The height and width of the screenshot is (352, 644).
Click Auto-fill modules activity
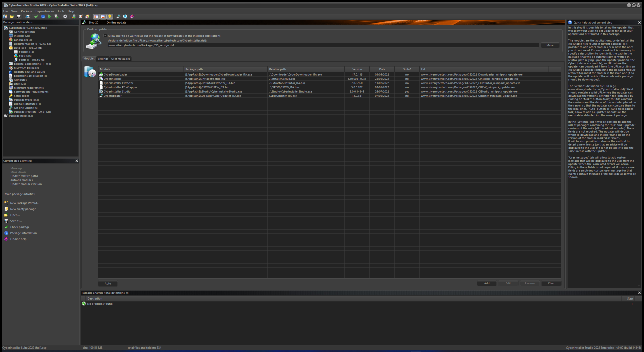coord(21,180)
